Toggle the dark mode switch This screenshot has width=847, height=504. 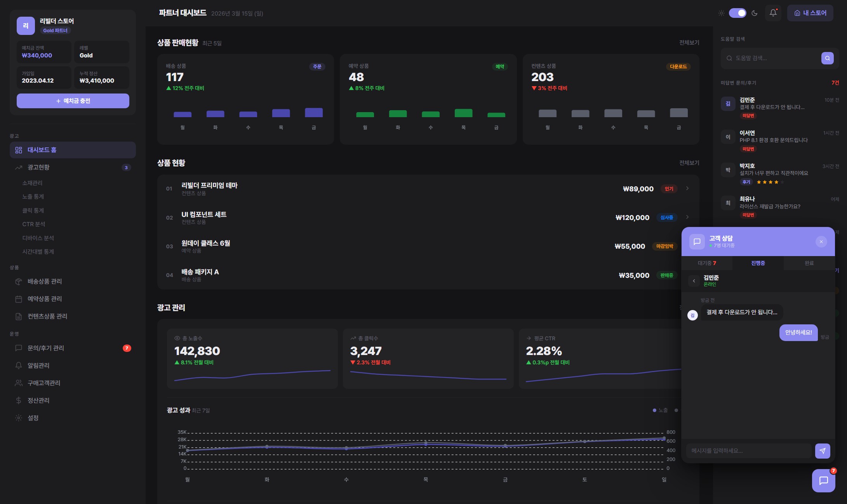pyautogui.click(x=737, y=13)
